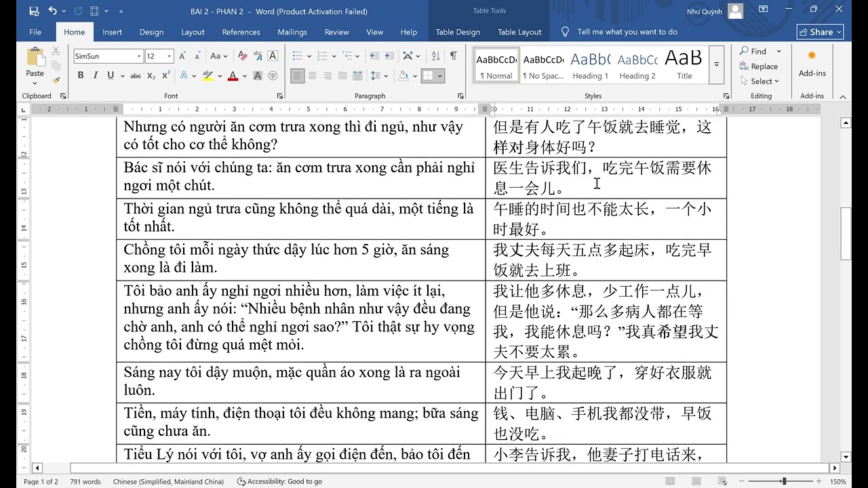This screenshot has height=488, width=868.
Task: Open the Add-ins button
Action: pos(812,64)
